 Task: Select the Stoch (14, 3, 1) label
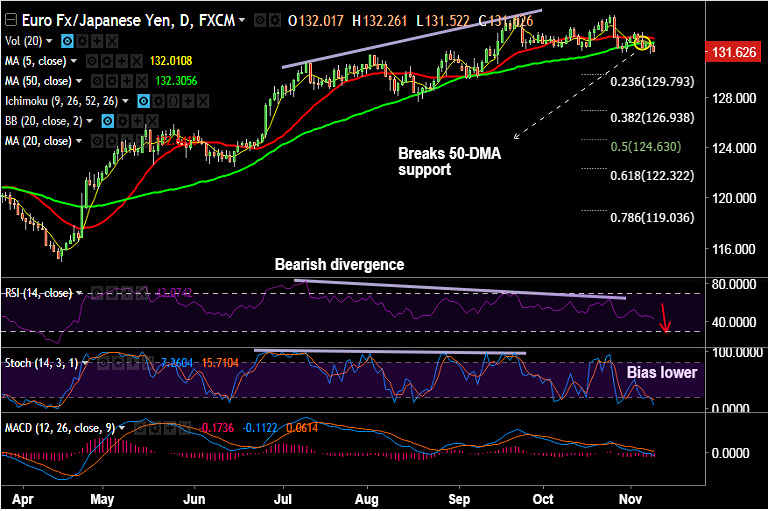(41, 363)
